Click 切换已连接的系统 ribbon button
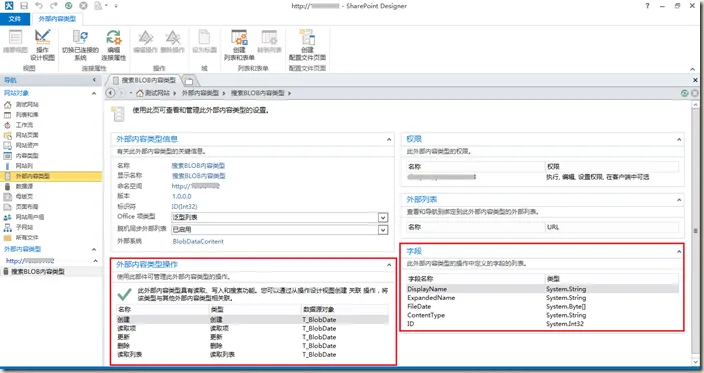704x373 pixels. [x=80, y=44]
